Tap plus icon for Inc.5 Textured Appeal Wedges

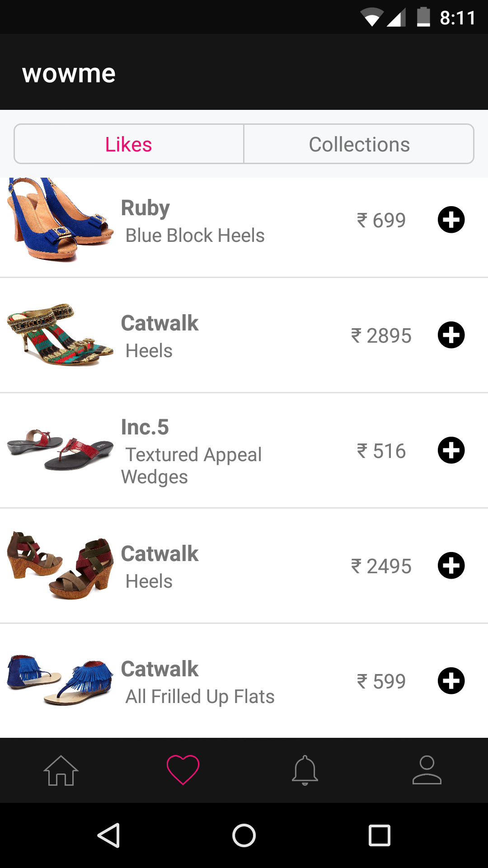[451, 450]
